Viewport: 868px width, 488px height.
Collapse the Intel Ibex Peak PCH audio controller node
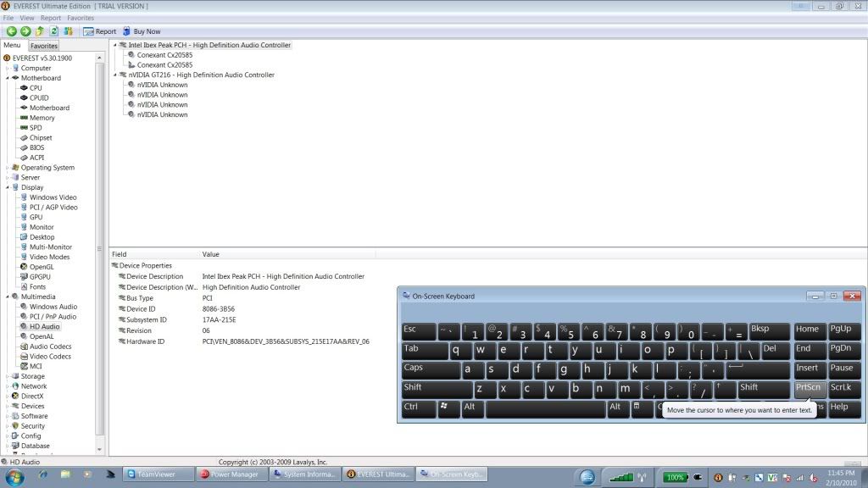click(115, 45)
